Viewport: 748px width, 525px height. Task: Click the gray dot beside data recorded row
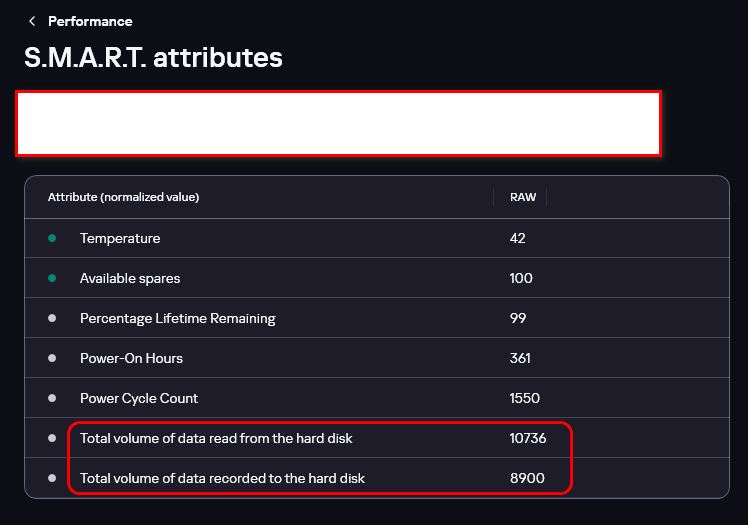tap(52, 478)
